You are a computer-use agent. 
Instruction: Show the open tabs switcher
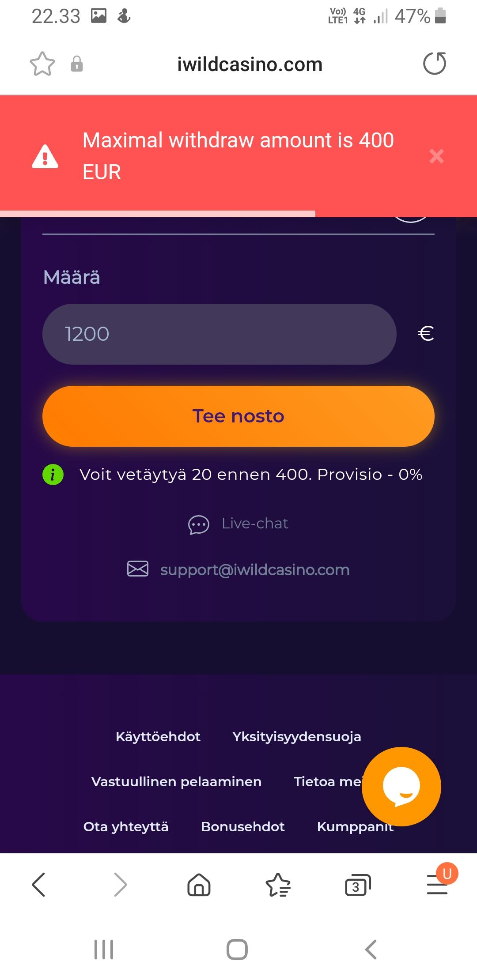coord(357,885)
